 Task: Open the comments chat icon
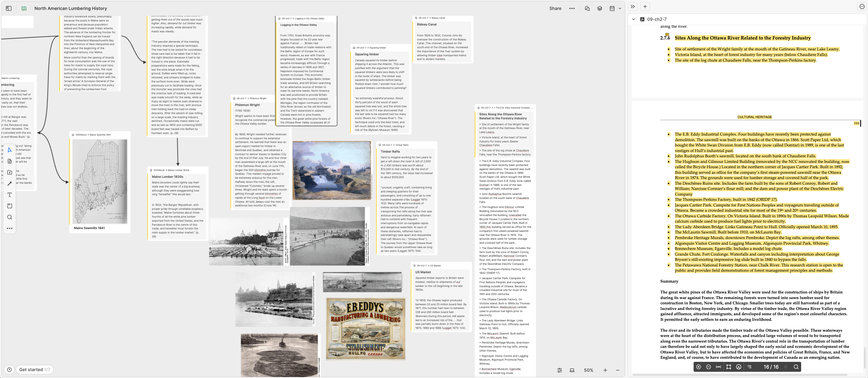click(587, 8)
